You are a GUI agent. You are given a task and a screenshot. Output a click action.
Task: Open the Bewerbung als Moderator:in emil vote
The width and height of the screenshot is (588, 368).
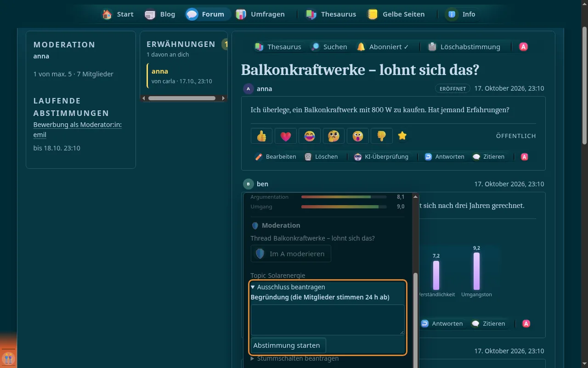pyautogui.click(x=78, y=130)
